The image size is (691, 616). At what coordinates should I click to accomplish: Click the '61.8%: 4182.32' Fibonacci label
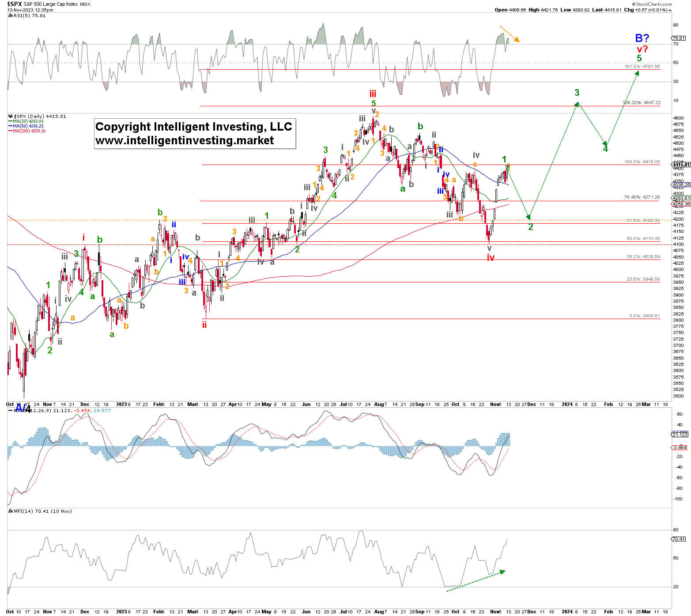643,220
